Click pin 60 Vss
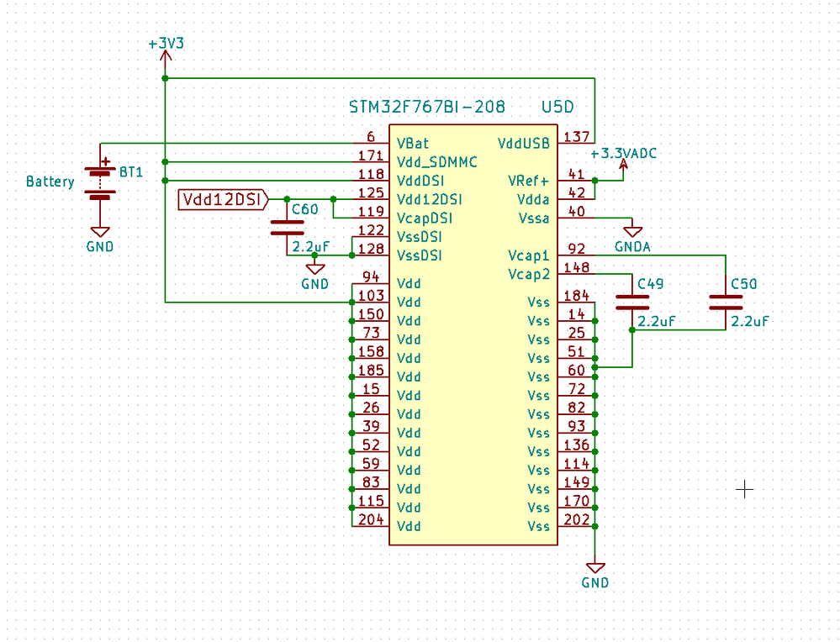This screenshot has height=642, width=840. click(x=576, y=376)
